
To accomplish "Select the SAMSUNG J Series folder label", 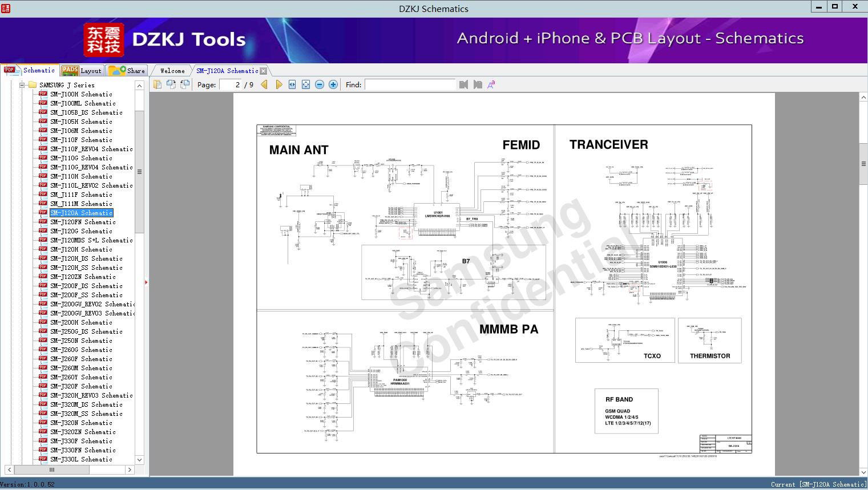I will pyautogui.click(x=67, y=85).
